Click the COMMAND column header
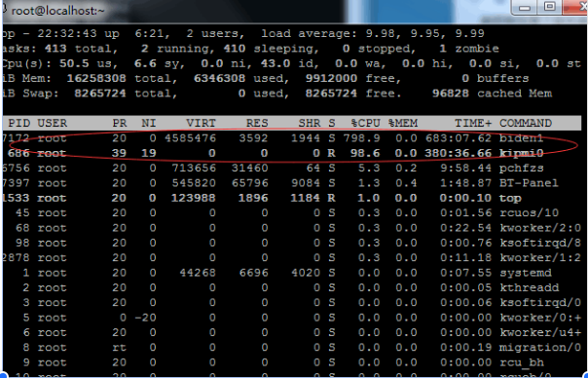This screenshot has height=378, width=588. point(526,123)
